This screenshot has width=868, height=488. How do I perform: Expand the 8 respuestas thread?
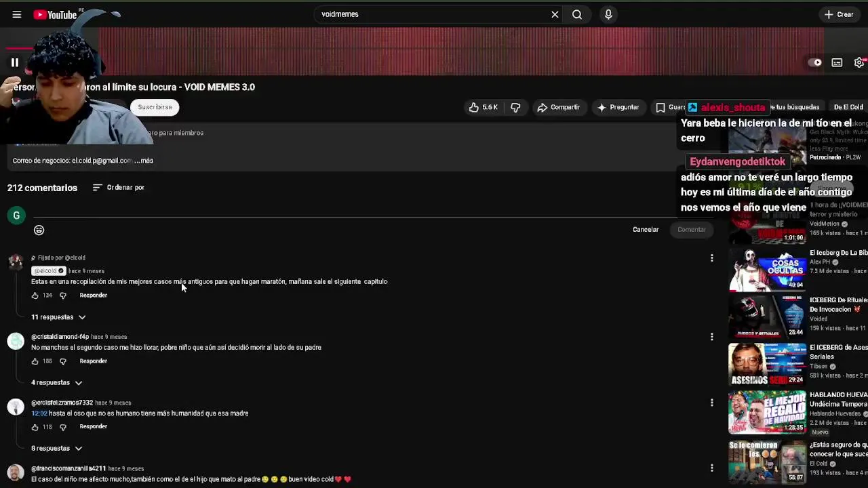pyautogui.click(x=56, y=449)
